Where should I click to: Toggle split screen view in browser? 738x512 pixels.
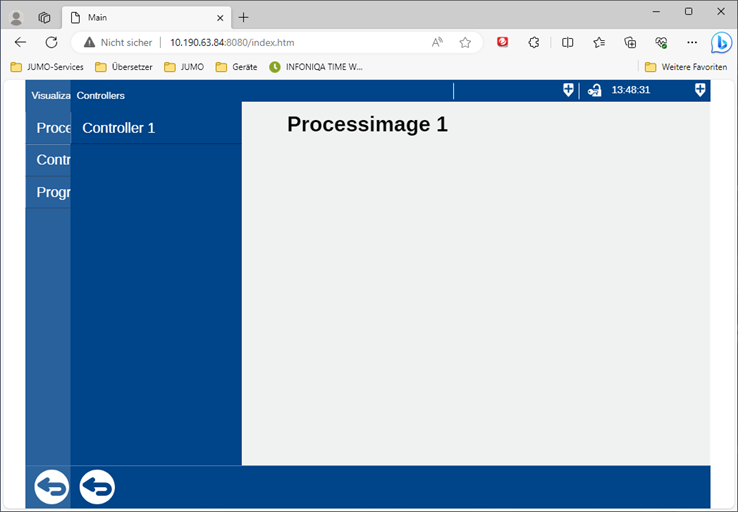[x=567, y=43]
